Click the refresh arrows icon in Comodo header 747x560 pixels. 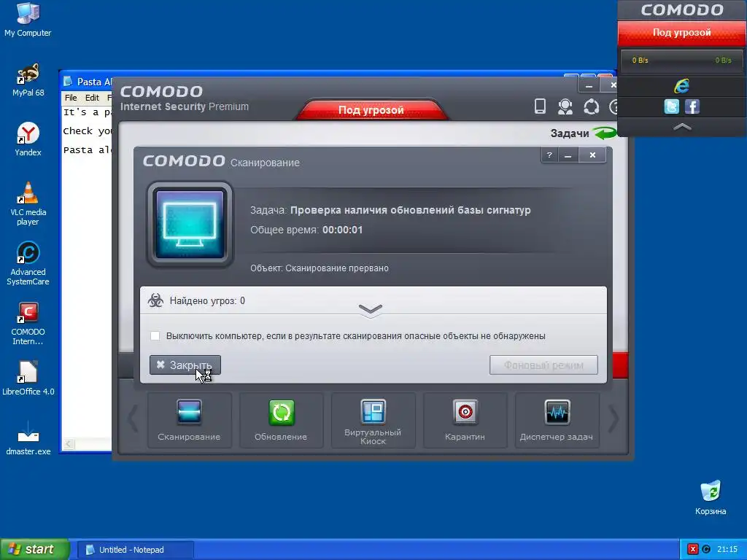coord(591,106)
